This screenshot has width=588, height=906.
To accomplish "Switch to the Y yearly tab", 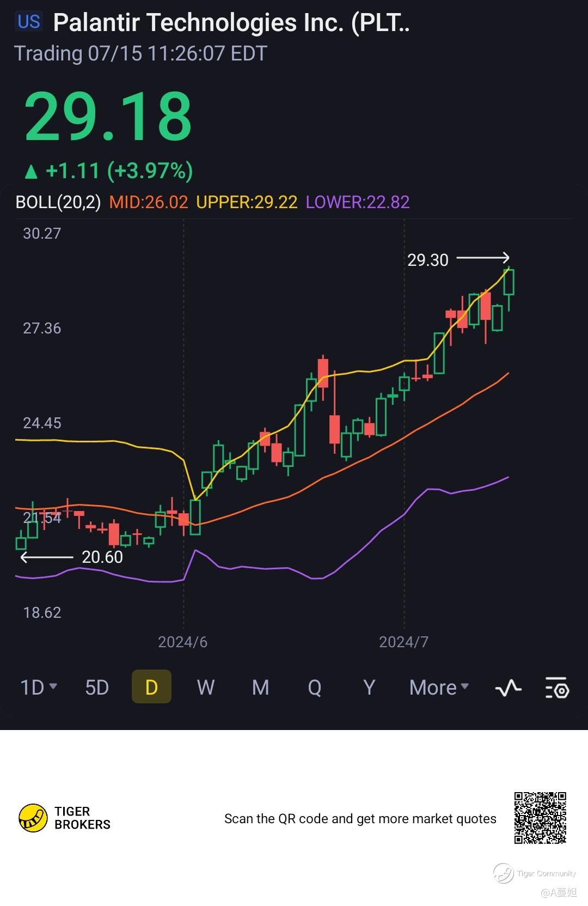I will click(x=369, y=688).
